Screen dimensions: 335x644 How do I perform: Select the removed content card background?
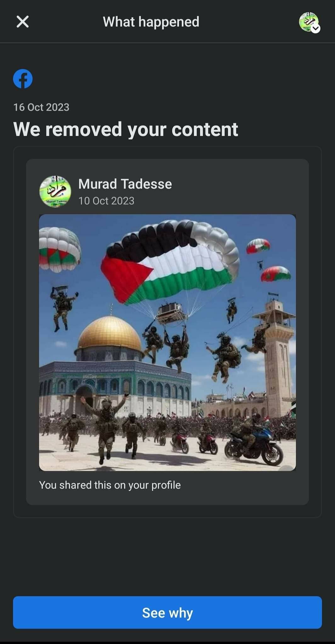[167, 332]
